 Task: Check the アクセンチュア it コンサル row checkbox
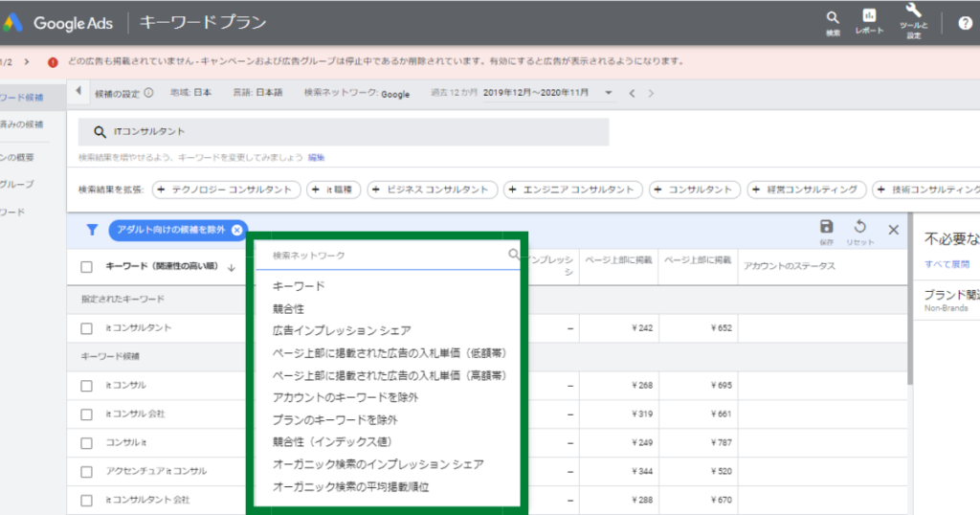(x=87, y=472)
